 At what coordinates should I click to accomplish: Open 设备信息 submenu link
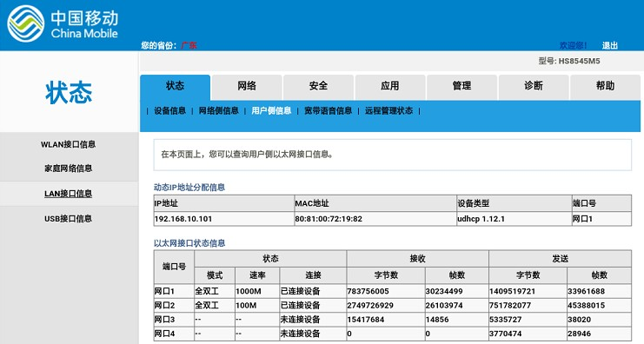(x=170, y=111)
